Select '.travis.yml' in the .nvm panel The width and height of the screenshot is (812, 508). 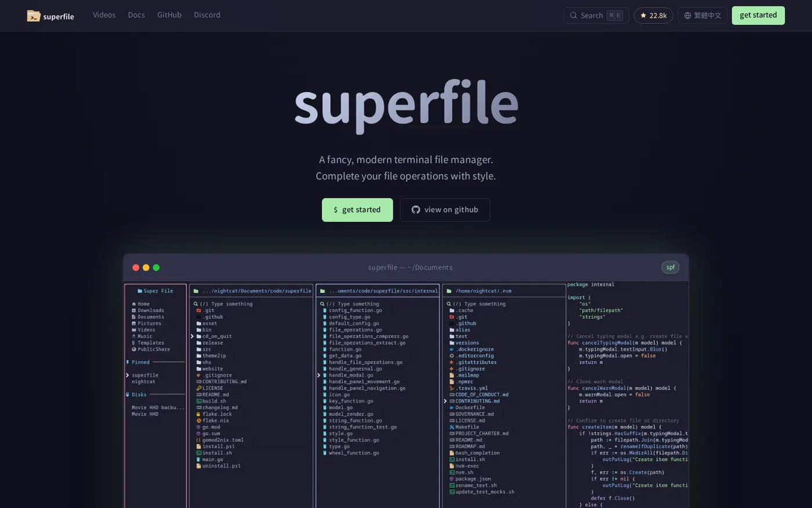[x=472, y=388]
